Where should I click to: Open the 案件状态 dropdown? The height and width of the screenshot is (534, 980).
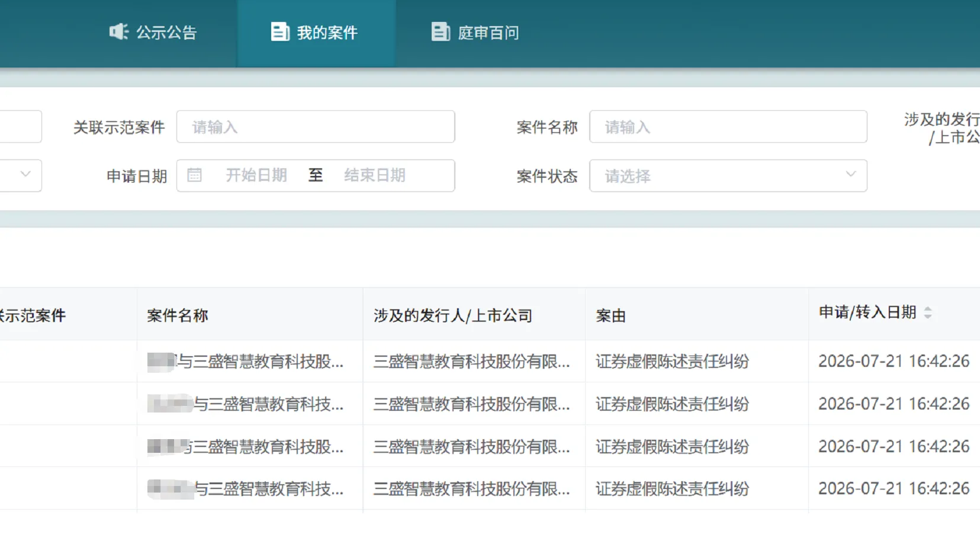pos(728,176)
